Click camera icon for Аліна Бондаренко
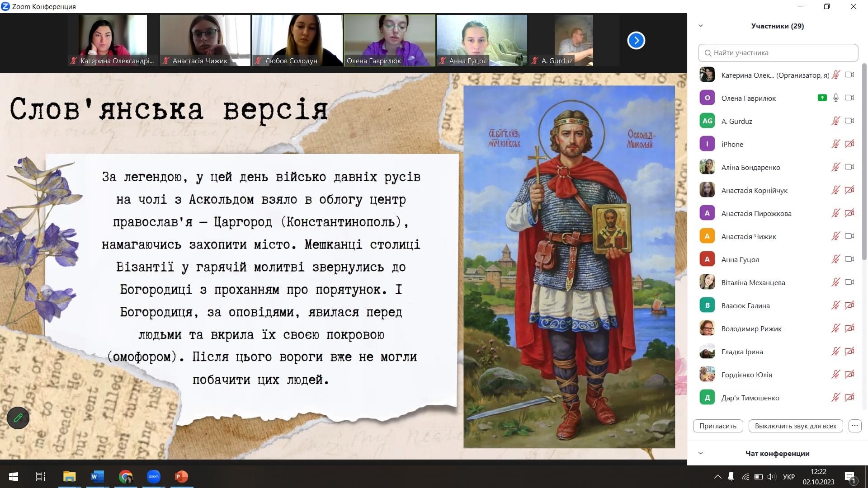This screenshot has width=868, height=488. [x=849, y=167]
